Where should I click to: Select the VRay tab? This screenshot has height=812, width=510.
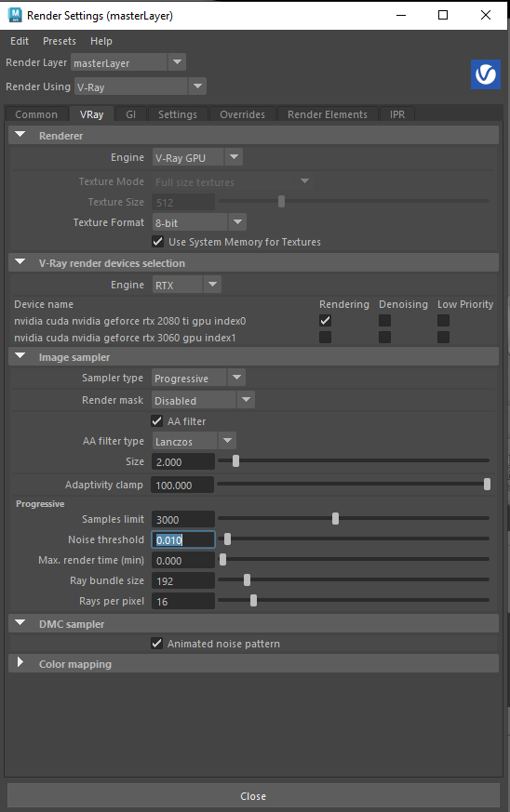pyautogui.click(x=92, y=114)
